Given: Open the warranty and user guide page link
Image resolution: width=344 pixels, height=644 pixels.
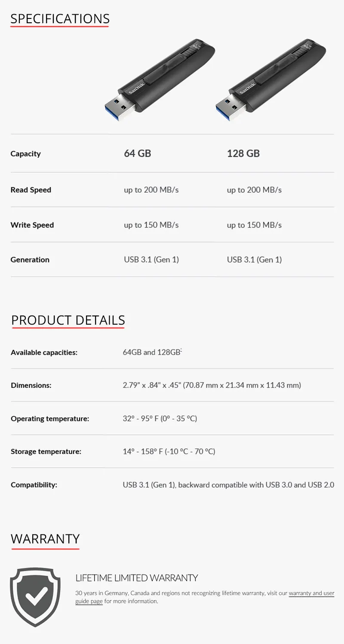Looking at the screenshot, I should (x=205, y=597).
